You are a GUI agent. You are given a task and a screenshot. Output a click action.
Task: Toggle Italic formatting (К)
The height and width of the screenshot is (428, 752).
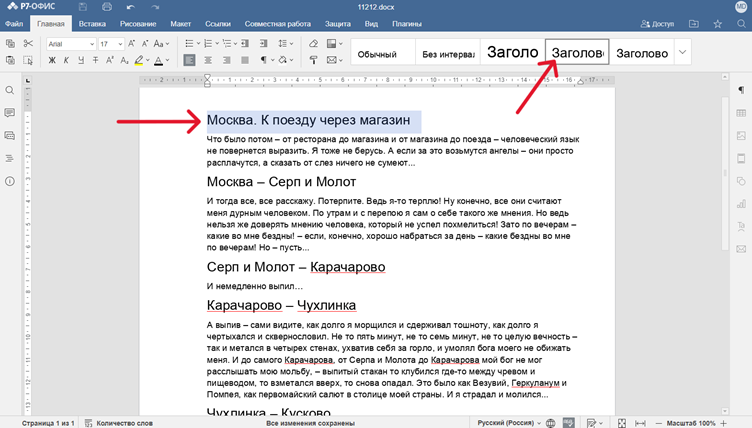pyautogui.click(x=66, y=61)
